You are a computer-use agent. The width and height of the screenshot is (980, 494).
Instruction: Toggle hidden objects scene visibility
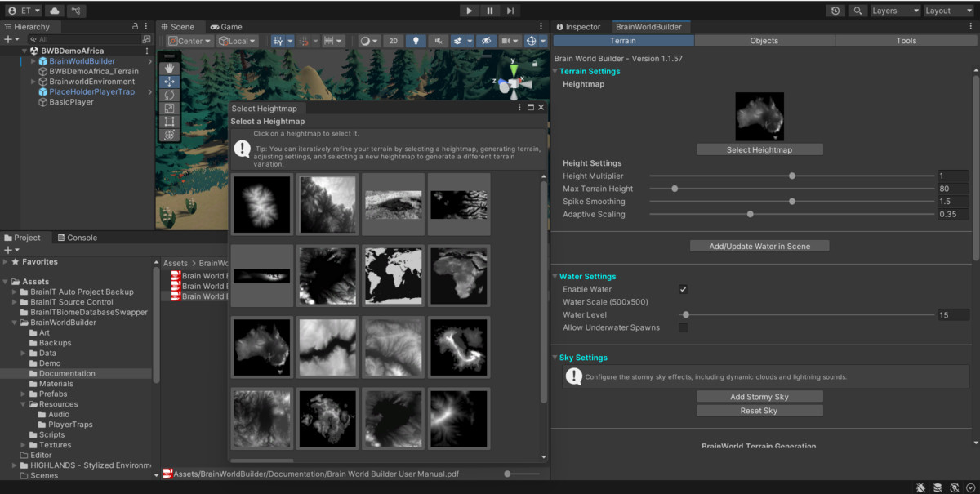pos(486,41)
